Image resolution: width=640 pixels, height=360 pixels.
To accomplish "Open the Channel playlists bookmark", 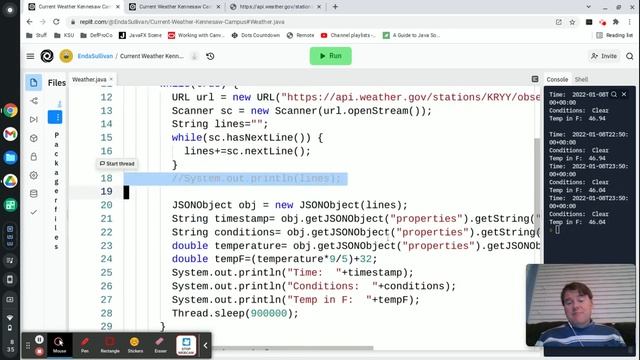I will 348,36.
